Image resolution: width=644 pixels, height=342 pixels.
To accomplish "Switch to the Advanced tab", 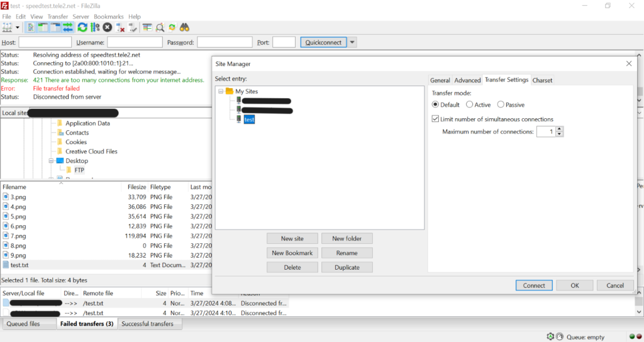I will (x=467, y=80).
